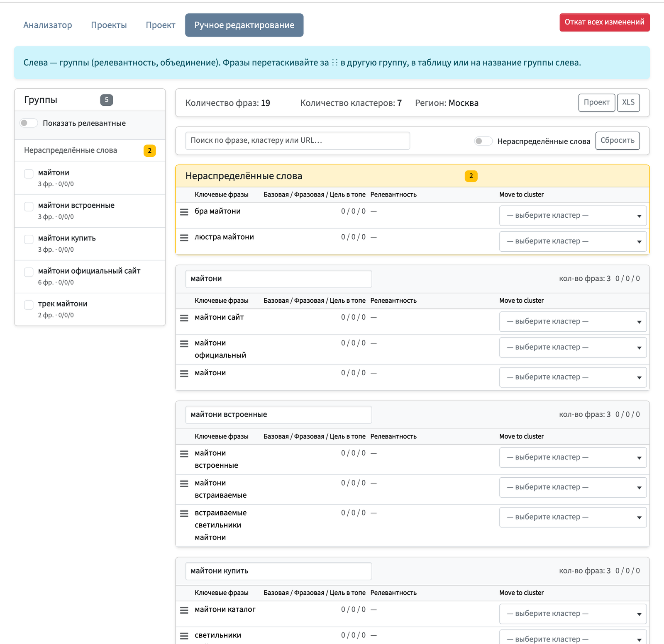Click the red 'Откат всех изменений' button
Screen dimensions: 664x644
[x=604, y=22]
